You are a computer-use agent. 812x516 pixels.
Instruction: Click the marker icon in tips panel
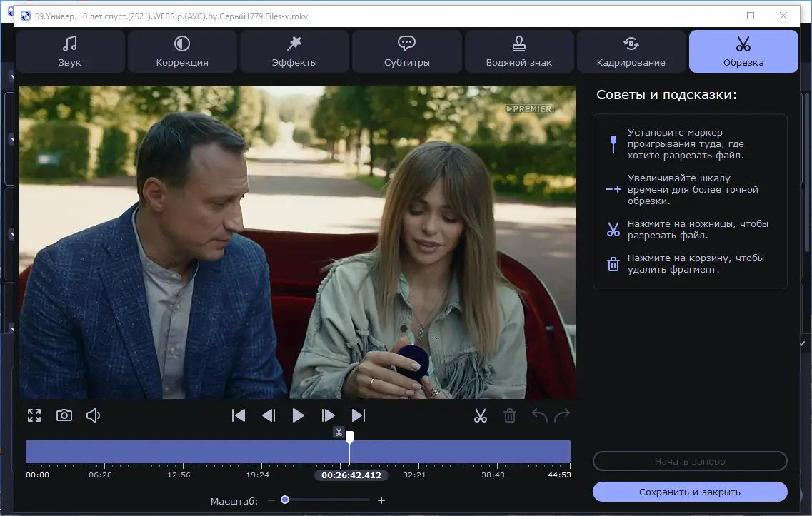(x=613, y=144)
